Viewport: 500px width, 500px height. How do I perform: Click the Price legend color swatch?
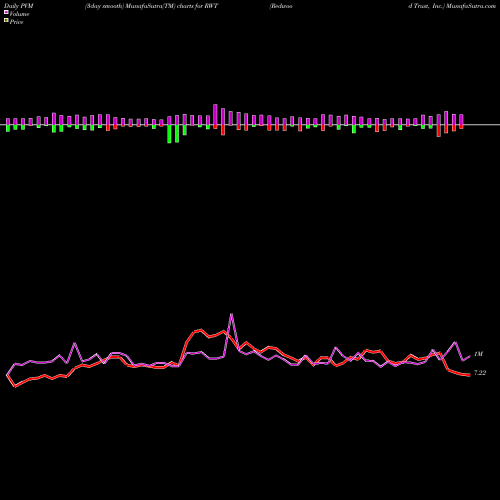click(6, 21)
